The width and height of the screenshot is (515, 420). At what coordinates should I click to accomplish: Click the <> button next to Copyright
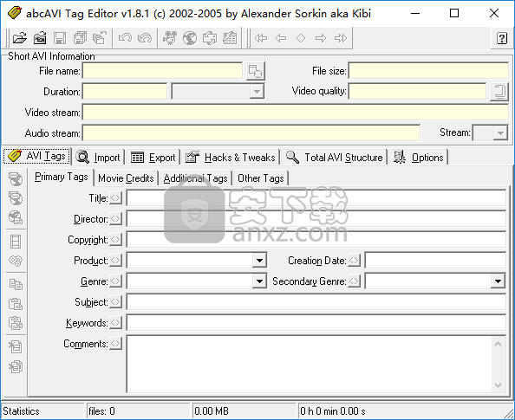pos(115,240)
